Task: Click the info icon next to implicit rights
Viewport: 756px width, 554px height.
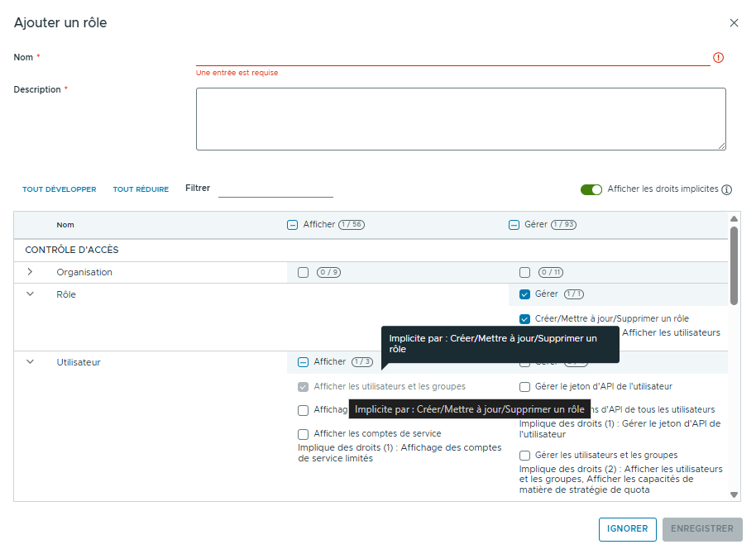Action: [727, 189]
